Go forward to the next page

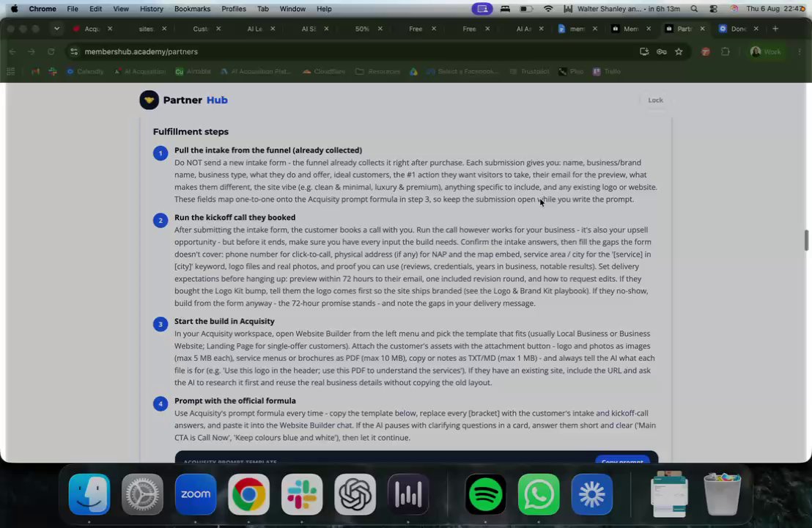pyautogui.click(x=32, y=51)
